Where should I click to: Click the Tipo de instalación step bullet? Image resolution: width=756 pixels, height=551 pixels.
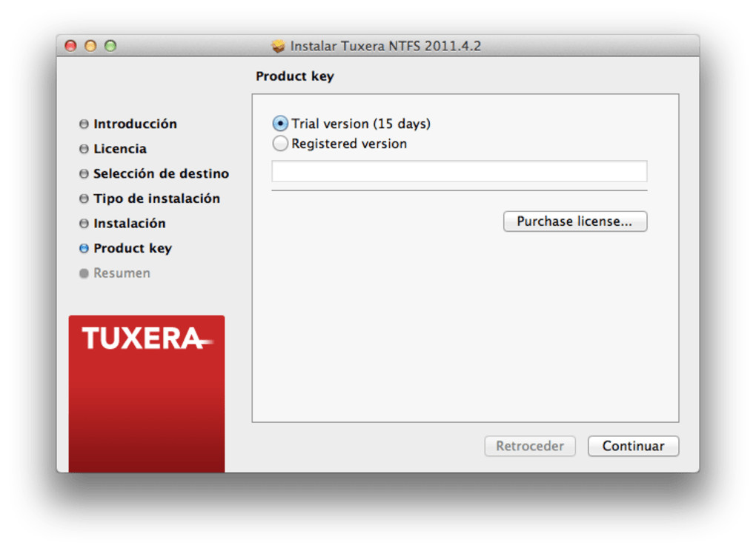84,198
